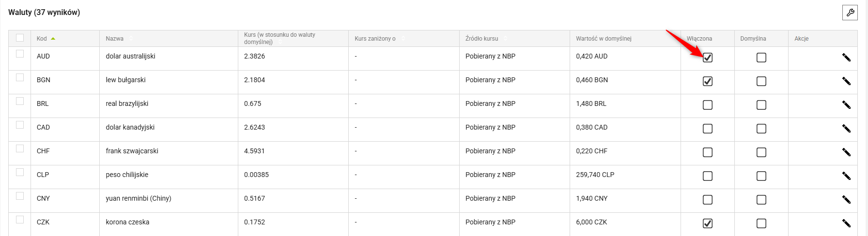Open the edit pencil for CAD currency

click(x=846, y=129)
